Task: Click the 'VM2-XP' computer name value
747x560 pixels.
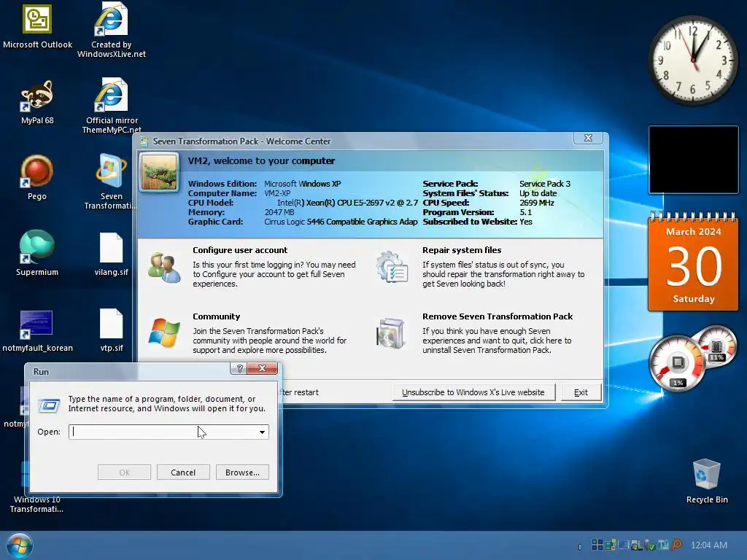Action: [x=277, y=193]
